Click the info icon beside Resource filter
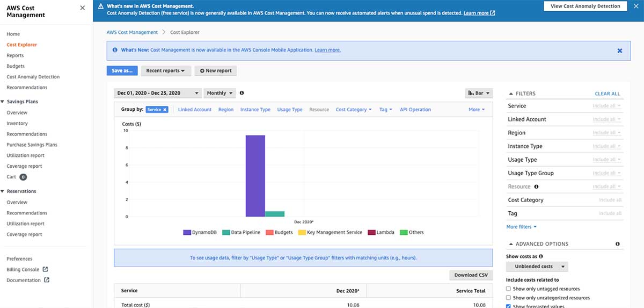The width and height of the screenshot is (644, 308). pos(537,187)
